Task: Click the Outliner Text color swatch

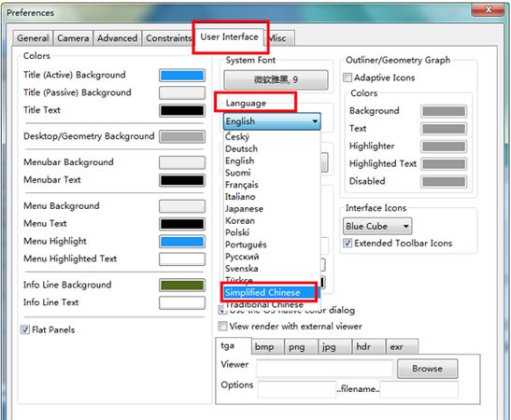Action: click(x=444, y=129)
